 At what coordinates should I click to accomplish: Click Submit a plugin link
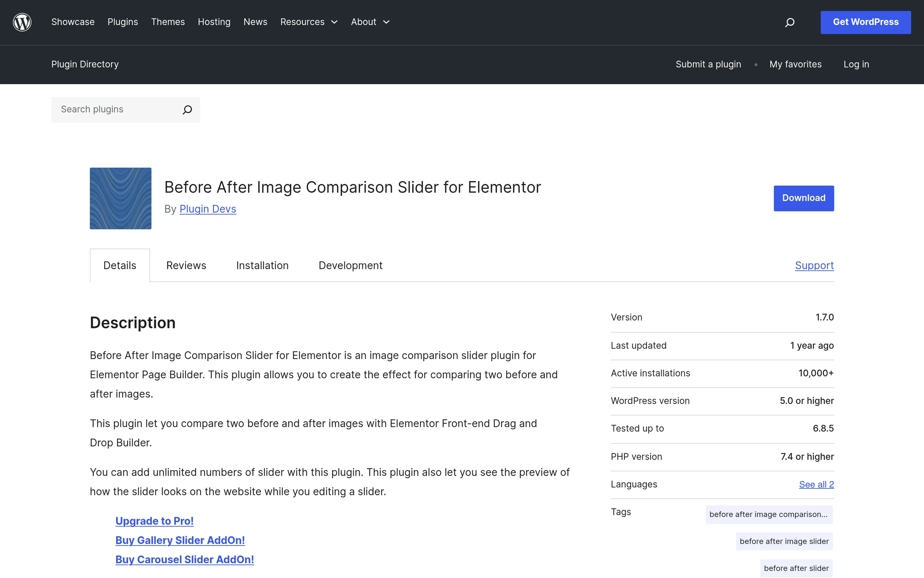pos(708,64)
